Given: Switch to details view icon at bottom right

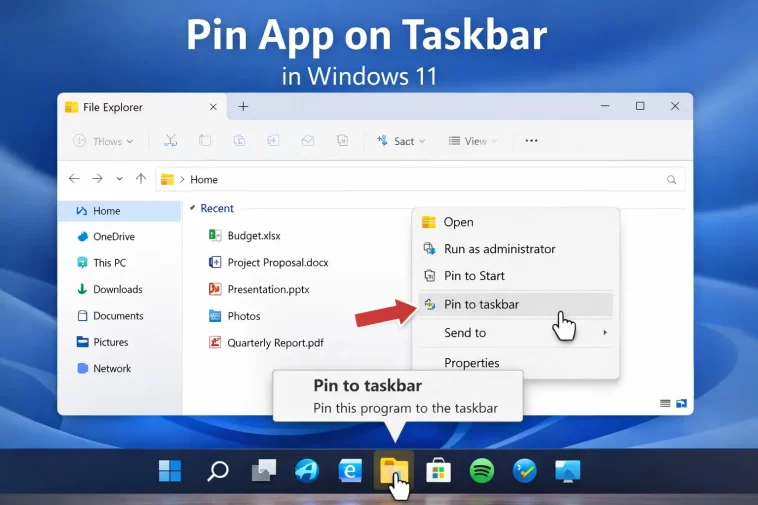Looking at the screenshot, I should click(665, 403).
